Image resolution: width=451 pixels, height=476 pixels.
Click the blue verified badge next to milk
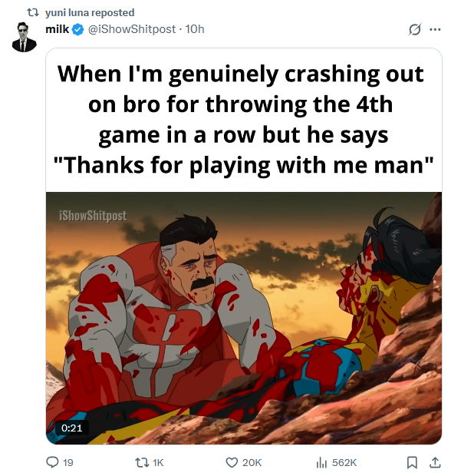tap(78, 29)
